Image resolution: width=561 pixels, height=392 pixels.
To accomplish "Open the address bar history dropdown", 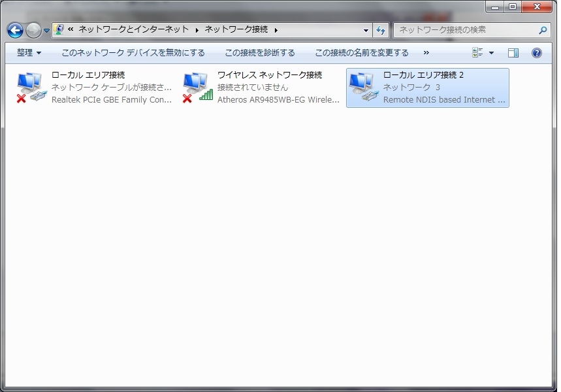I will (x=366, y=31).
